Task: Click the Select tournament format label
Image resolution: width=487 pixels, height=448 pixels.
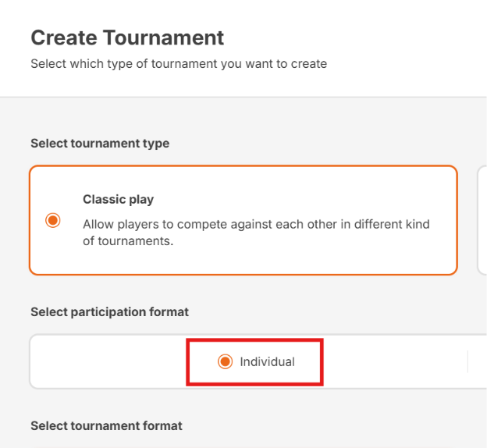Action: [x=106, y=425]
